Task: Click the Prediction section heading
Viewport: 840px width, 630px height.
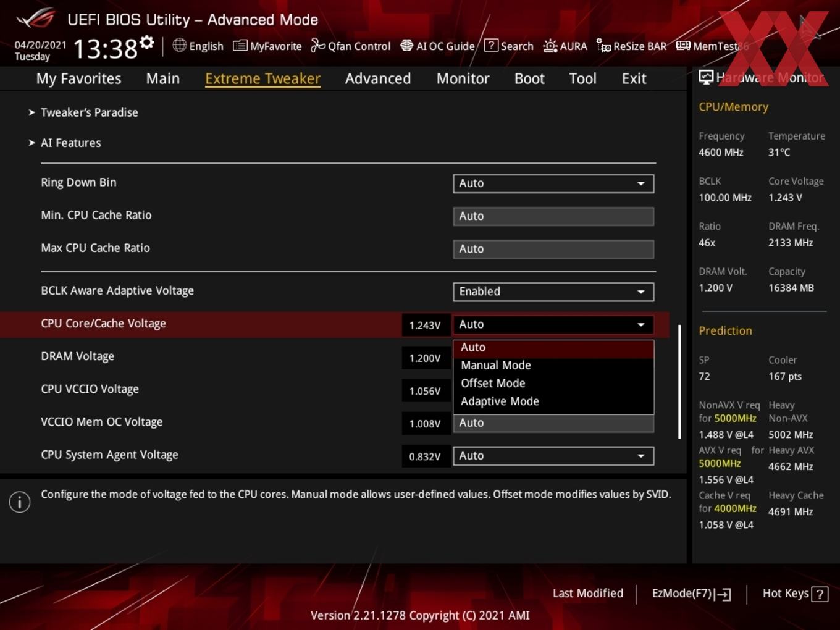Action: point(725,330)
